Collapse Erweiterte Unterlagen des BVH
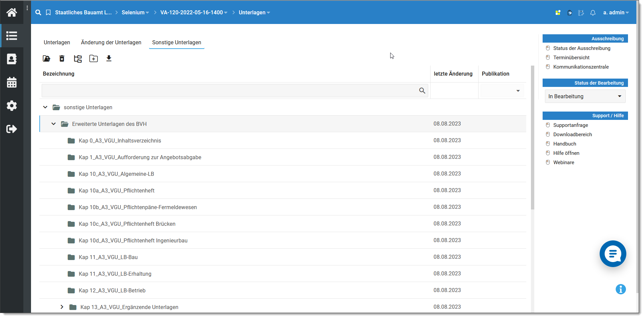644x318 pixels. [53, 124]
